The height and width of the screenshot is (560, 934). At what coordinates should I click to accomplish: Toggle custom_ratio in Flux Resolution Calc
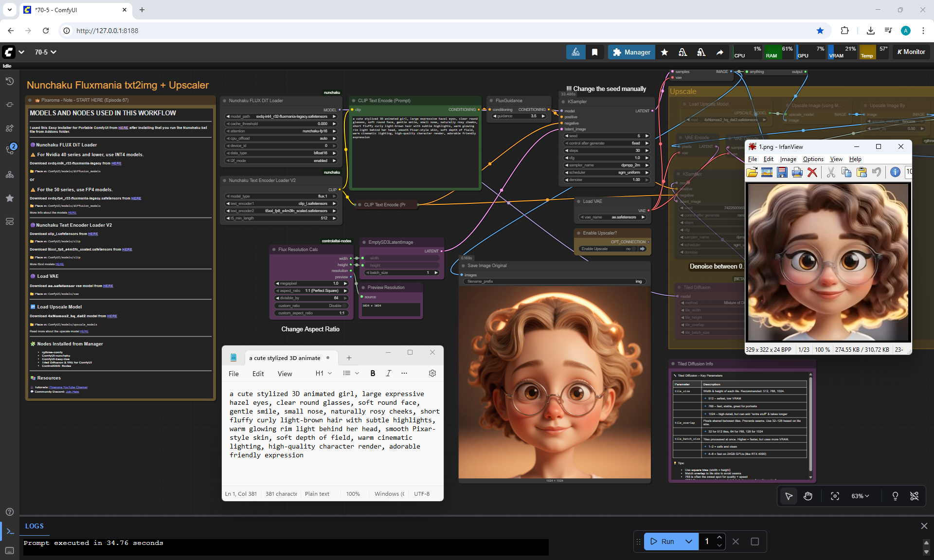click(x=344, y=306)
